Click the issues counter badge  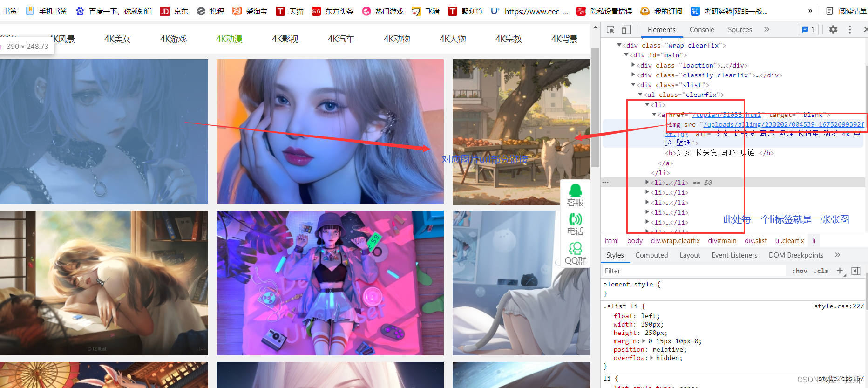808,30
